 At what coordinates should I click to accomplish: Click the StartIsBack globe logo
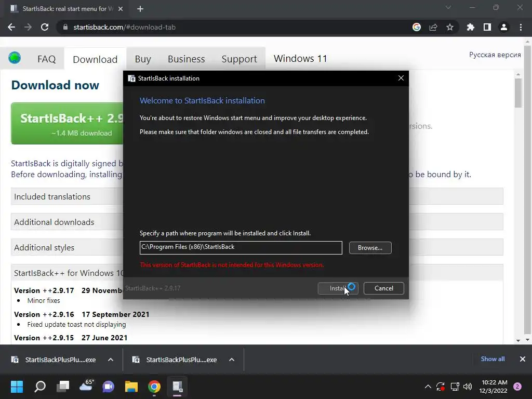pyautogui.click(x=15, y=58)
